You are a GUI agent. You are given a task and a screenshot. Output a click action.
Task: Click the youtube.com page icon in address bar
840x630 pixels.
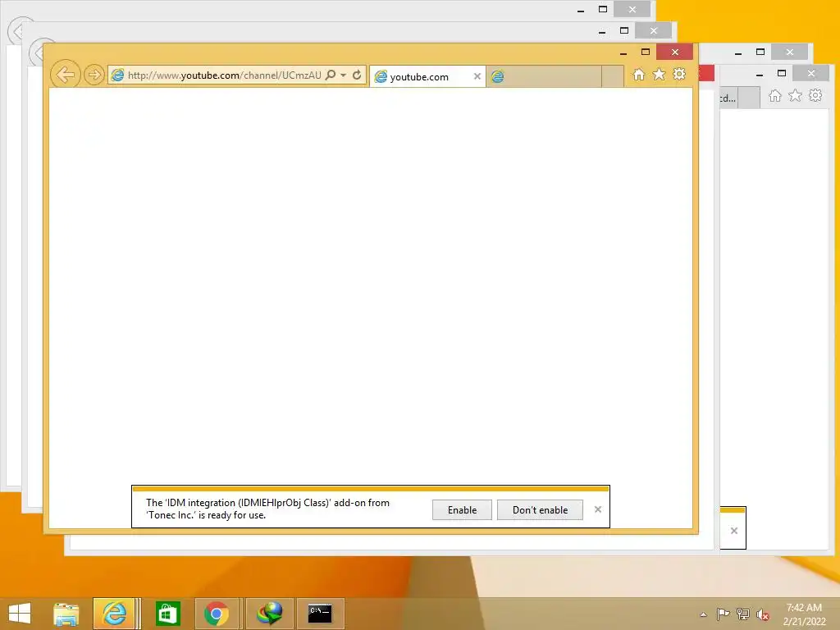(117, 75)
